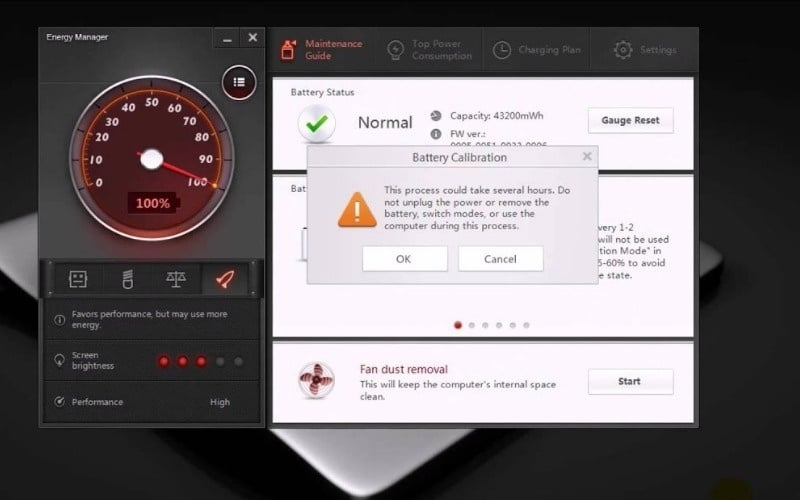Open the Maintenance Guide tab
Image resolution: width=800 pixels, height=500 pixels.
321,49
